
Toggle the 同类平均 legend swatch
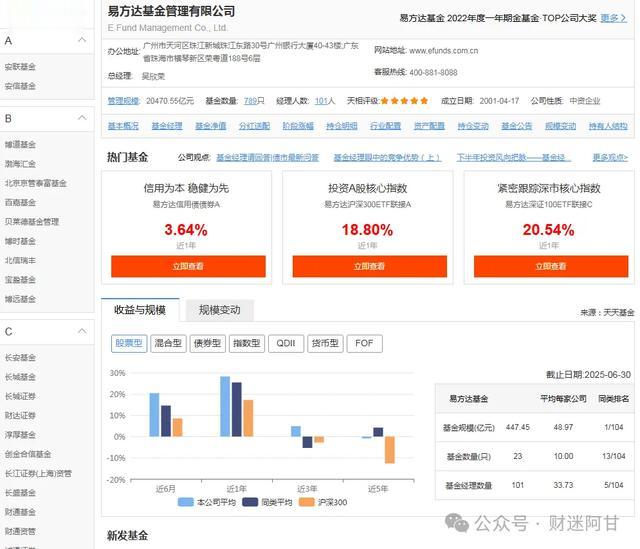[250, 502]
